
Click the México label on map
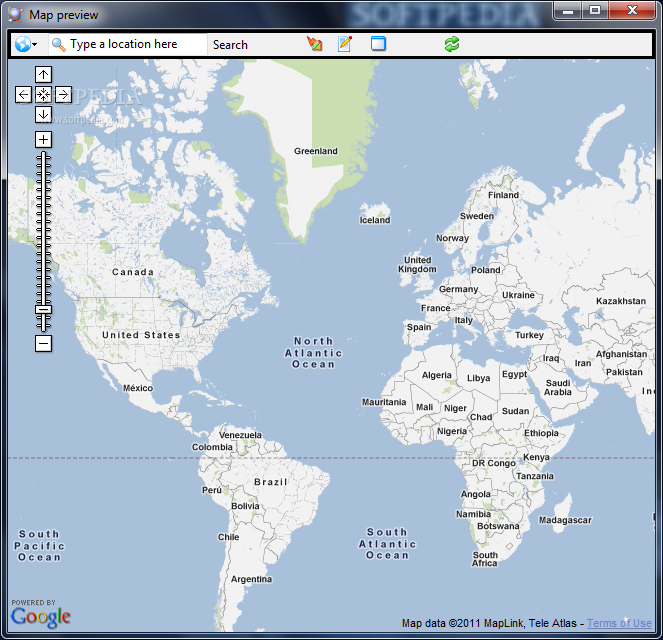[x=138, y=388]
